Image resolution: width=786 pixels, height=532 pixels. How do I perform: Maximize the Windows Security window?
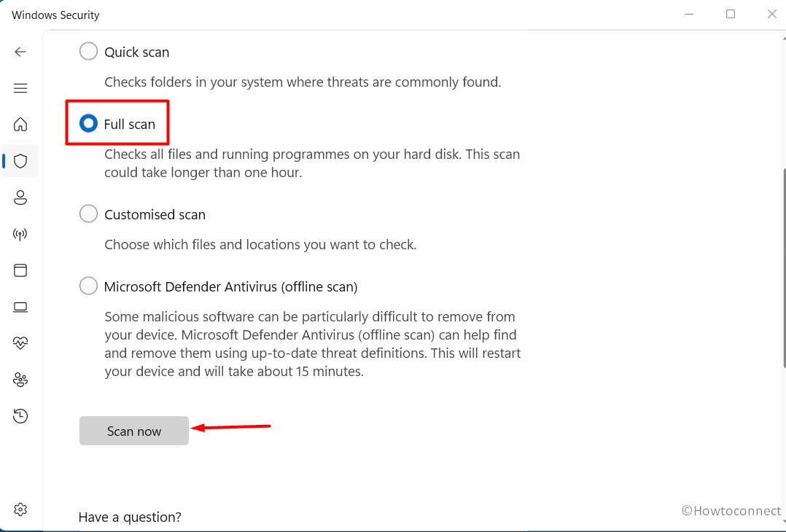point(731,14)
